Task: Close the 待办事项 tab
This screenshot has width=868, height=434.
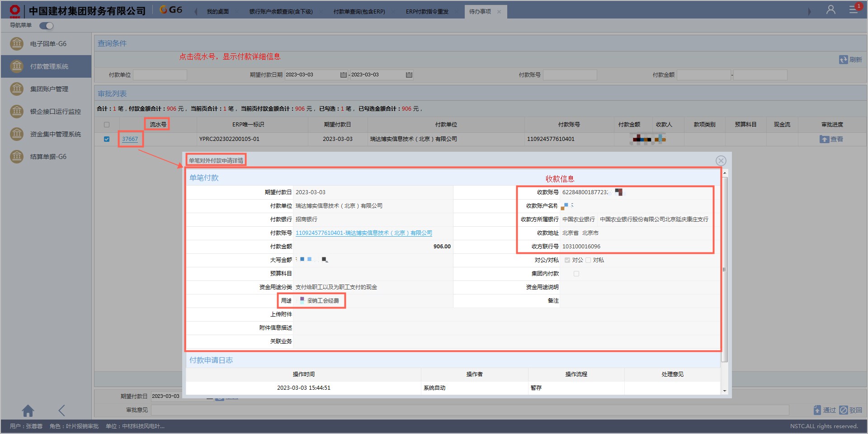Action: [x=499, y=12]
